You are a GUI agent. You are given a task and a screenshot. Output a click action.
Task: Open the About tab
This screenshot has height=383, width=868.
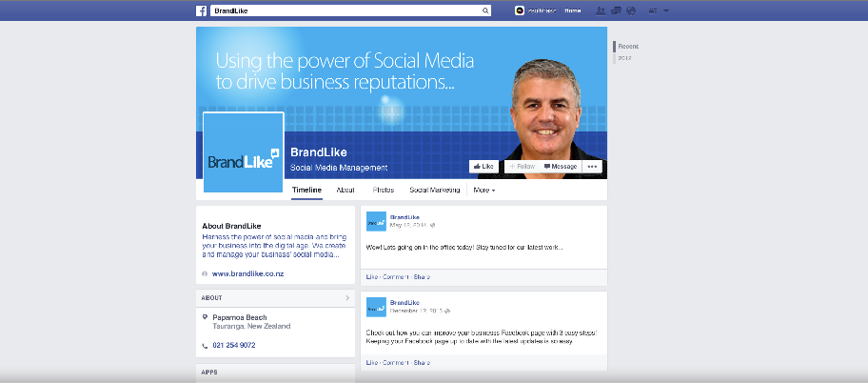[x=345, y=191]
